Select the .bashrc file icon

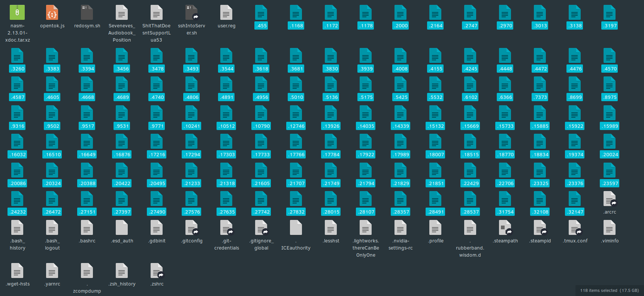pos(87,227)
